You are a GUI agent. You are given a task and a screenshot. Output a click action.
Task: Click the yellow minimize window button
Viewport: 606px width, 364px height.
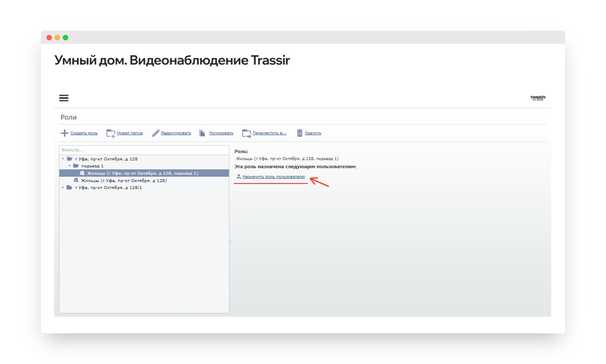[57, 38]
